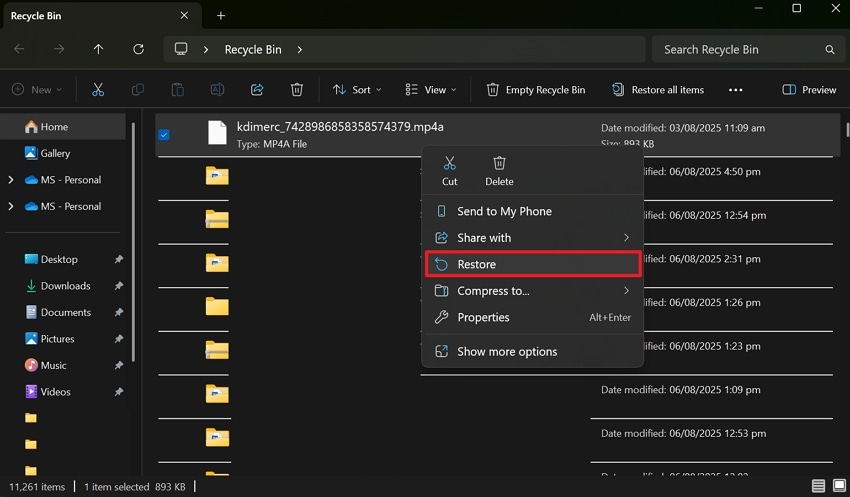The image size is (850, 497).
Task: Click the Cut scissors icon in toolbar
Action: point(98,89)
